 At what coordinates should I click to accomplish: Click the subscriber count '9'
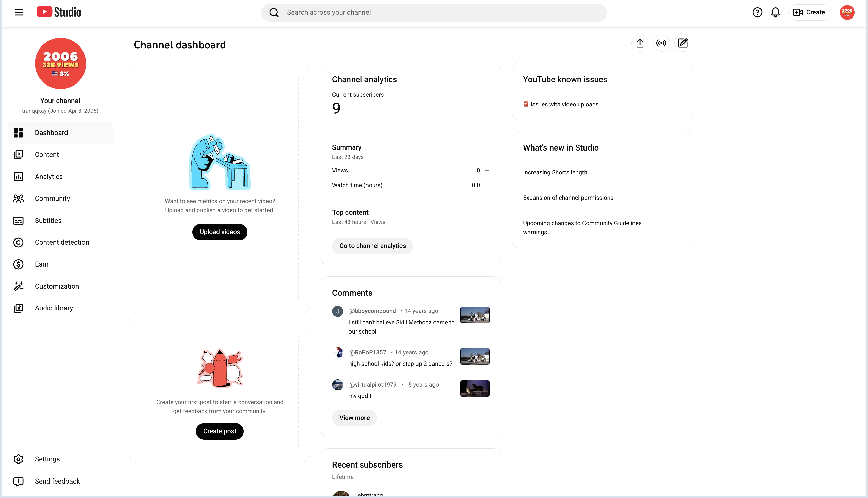[x=336, y=108]
